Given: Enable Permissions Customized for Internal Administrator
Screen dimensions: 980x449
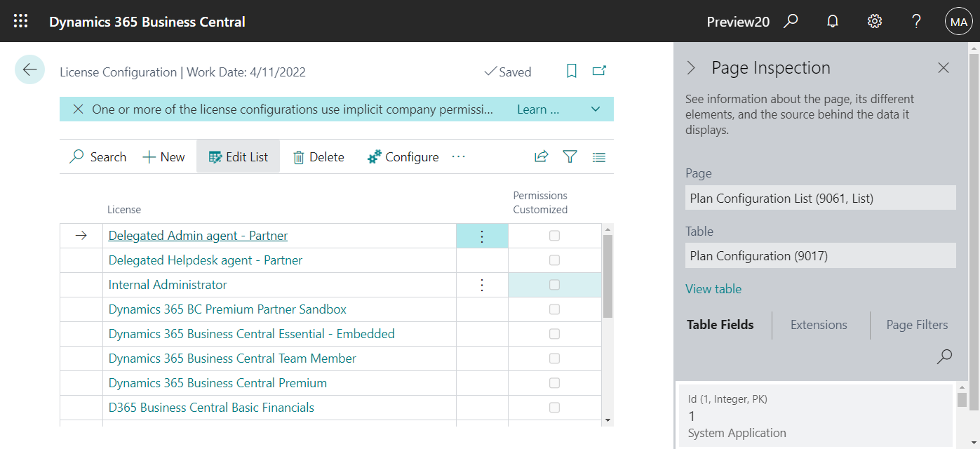Looking at the screenshot, I should point(555,284).
